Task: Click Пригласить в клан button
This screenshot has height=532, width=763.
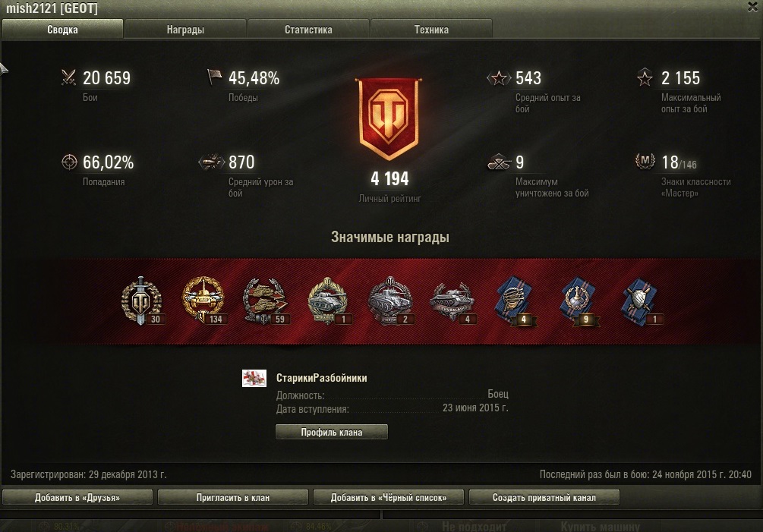Action: pos(233,498)
